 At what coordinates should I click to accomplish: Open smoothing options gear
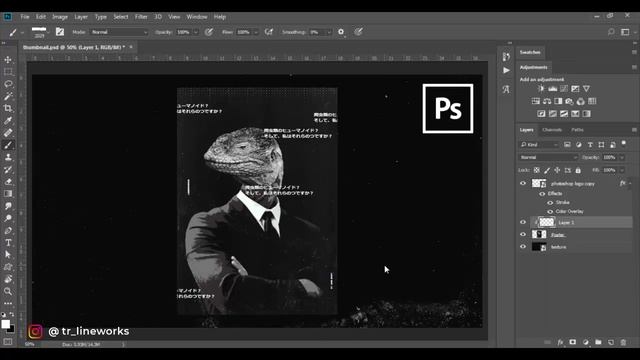tap(341, 32)
